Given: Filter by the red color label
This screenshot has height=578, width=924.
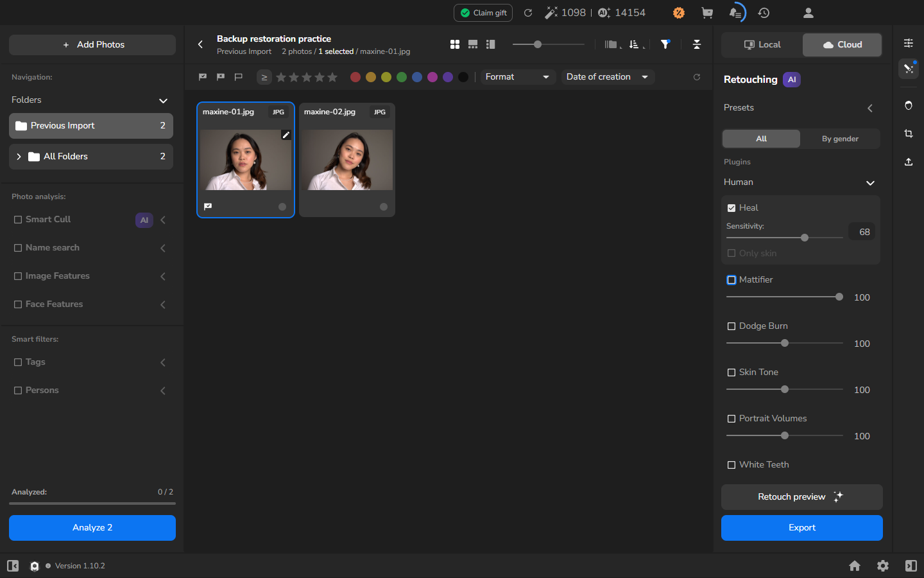Looking at the screenshot, I should pos(355,77).
